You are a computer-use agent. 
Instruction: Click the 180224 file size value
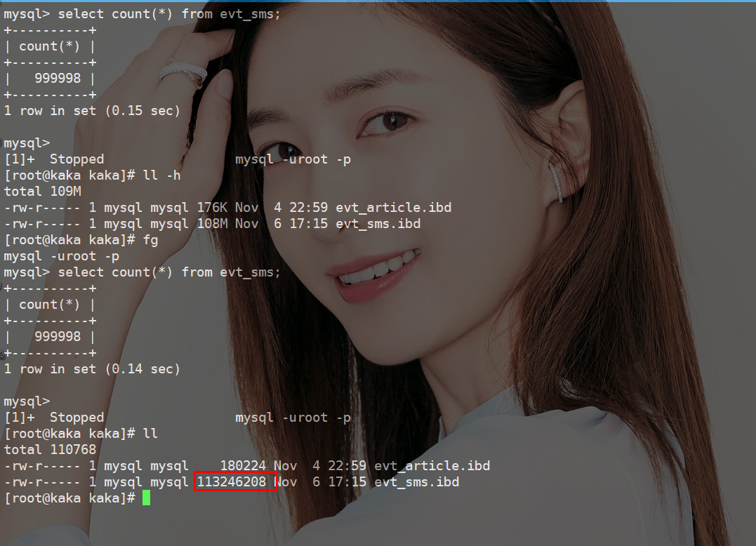[x=243, y=465]
